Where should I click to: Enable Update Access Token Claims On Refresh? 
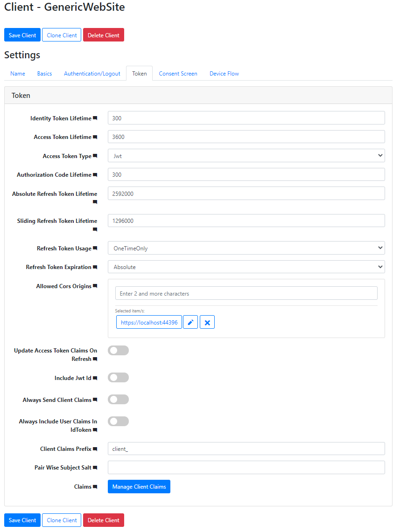point(118,350)
